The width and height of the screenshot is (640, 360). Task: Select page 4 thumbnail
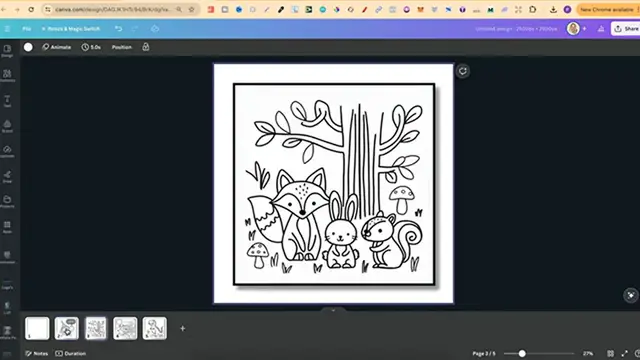125,328
